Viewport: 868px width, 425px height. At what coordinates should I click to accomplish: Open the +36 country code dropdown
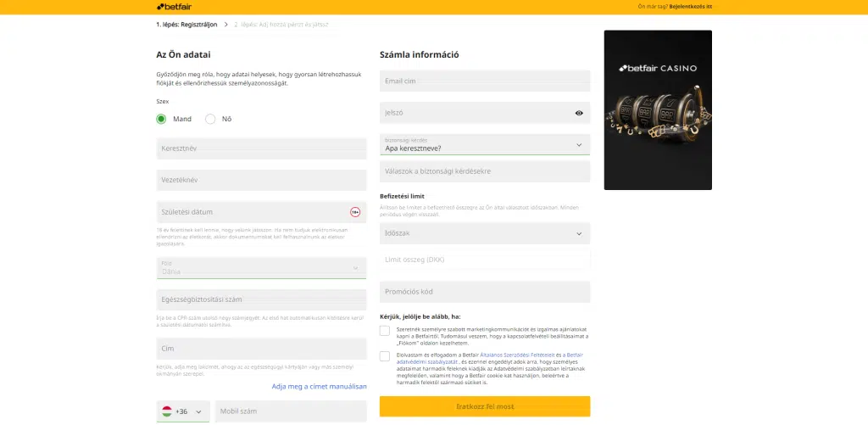pos(183,411)
